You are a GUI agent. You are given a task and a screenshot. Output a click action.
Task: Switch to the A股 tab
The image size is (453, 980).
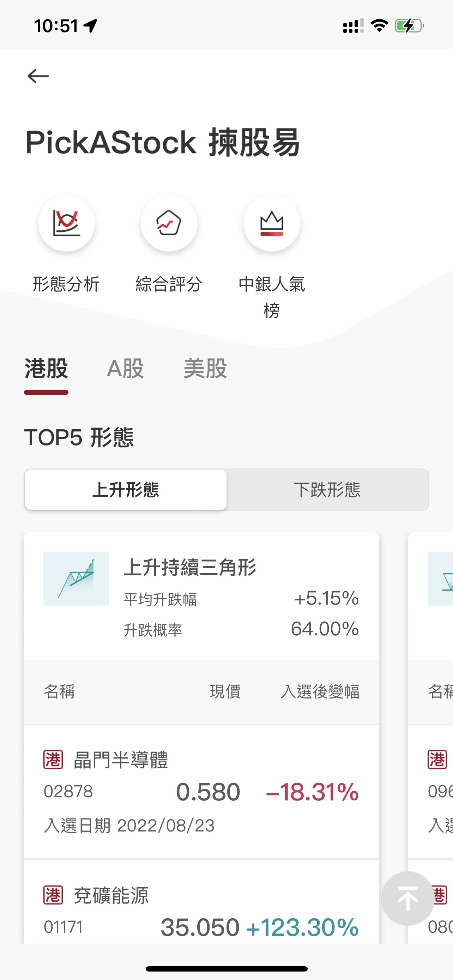tap(125, 369)
